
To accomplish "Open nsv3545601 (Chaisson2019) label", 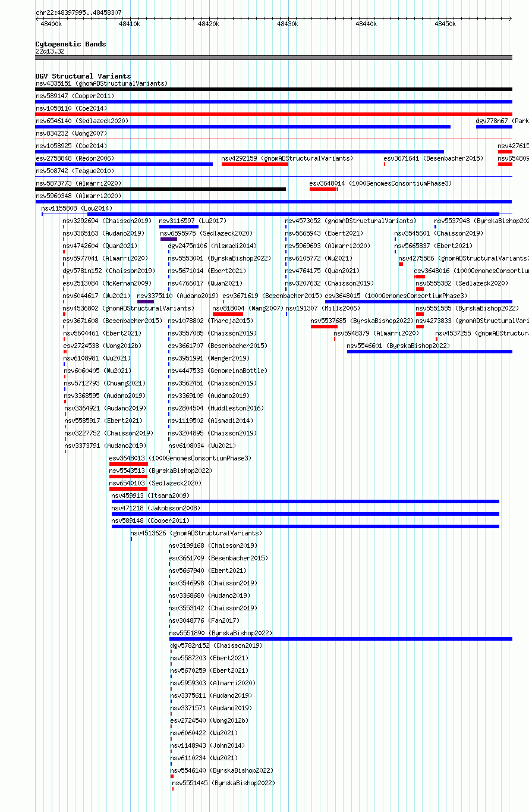I will (x=439, y=233).
